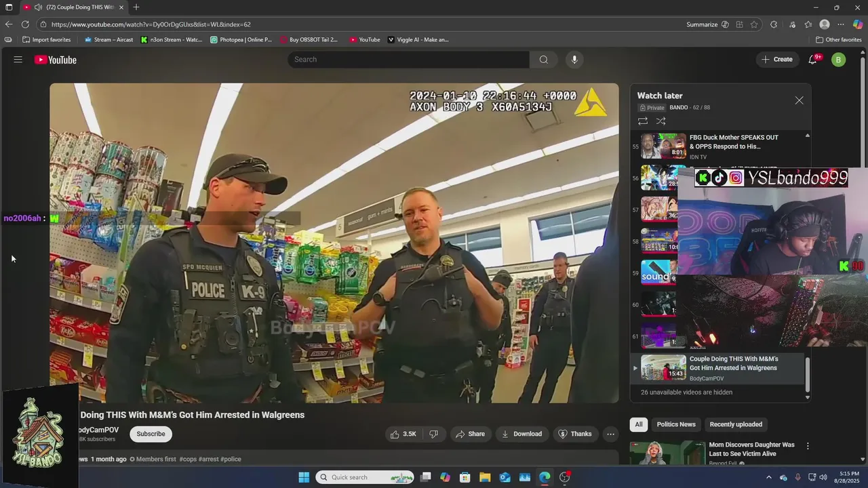Open Edge favorites list icon
Image resolution: width=868 pixels, height=488 pixels.
click(808, 24)
